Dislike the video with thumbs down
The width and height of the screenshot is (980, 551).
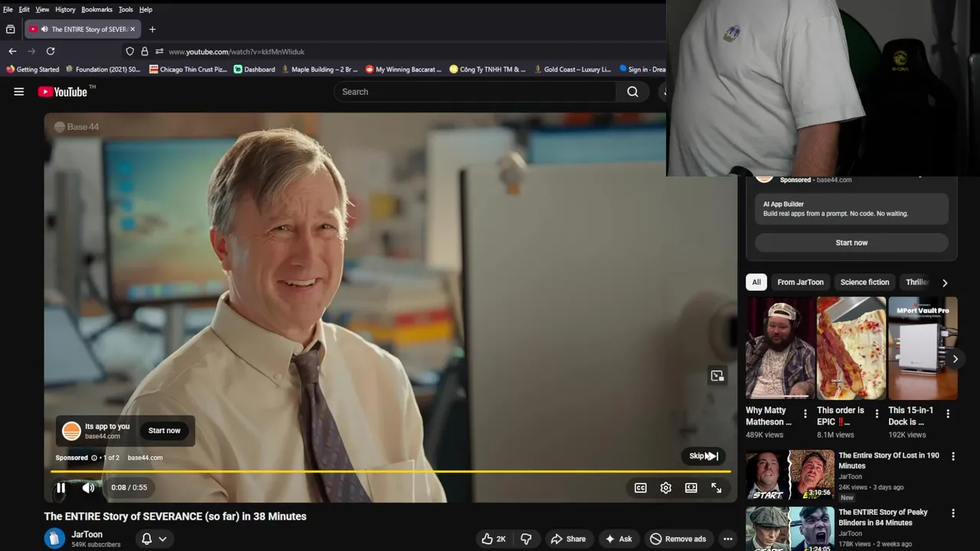coord(526,539)
